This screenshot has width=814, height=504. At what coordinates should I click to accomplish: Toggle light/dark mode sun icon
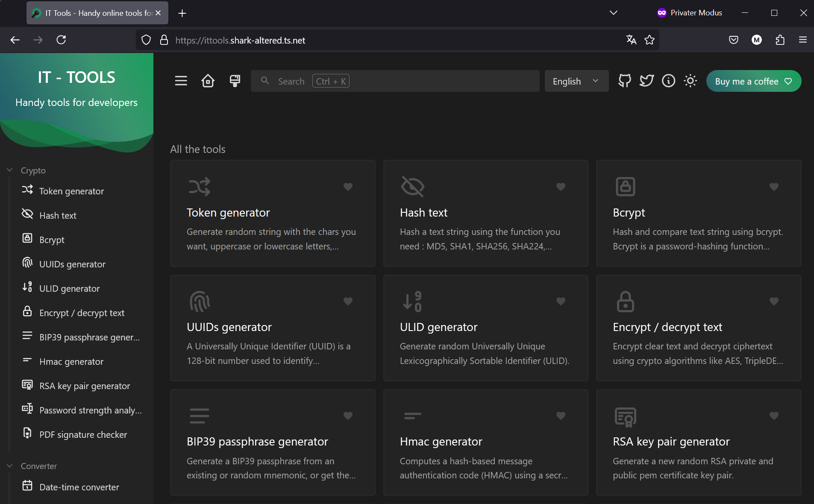click(690, 81)
